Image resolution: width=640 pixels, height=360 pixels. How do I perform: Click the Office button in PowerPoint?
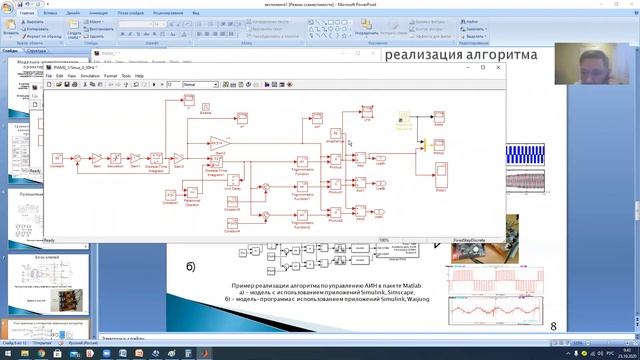pos(7,8)
